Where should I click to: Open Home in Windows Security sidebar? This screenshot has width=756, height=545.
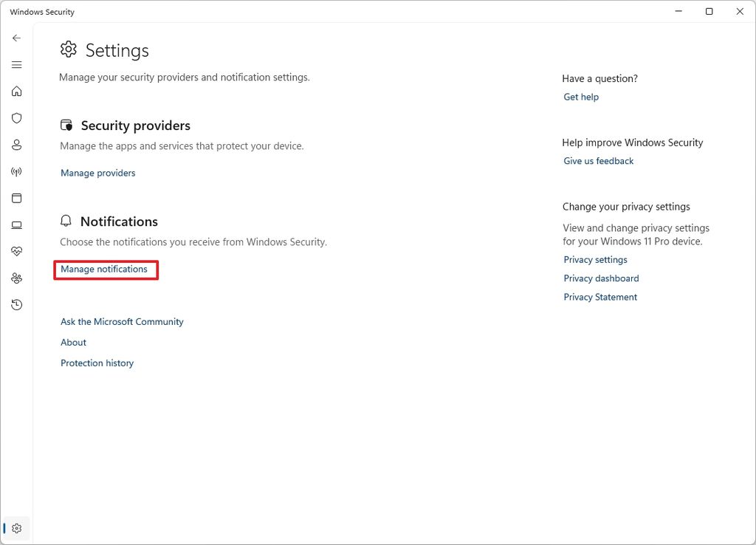coord(16,91)
